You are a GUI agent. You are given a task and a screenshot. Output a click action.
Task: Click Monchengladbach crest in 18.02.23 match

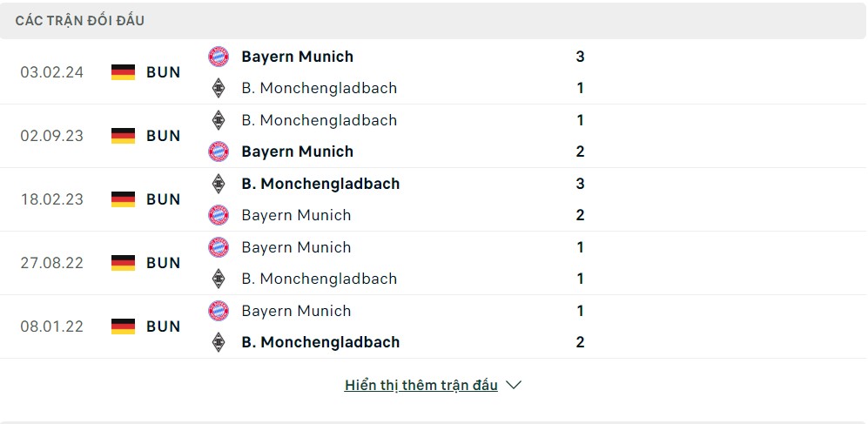tap(219, 183)
